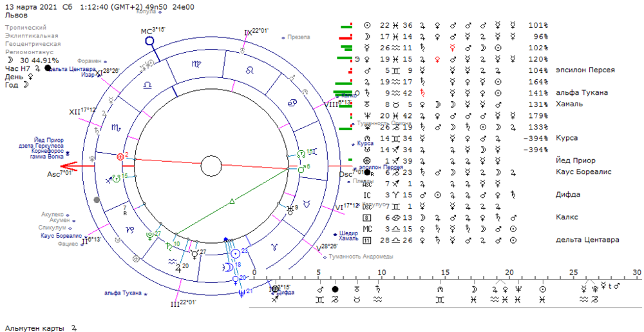Click Mars glyph on the bottom degree ruler
This screenshot has width=644, height=332.
click(x=321, y=289)
